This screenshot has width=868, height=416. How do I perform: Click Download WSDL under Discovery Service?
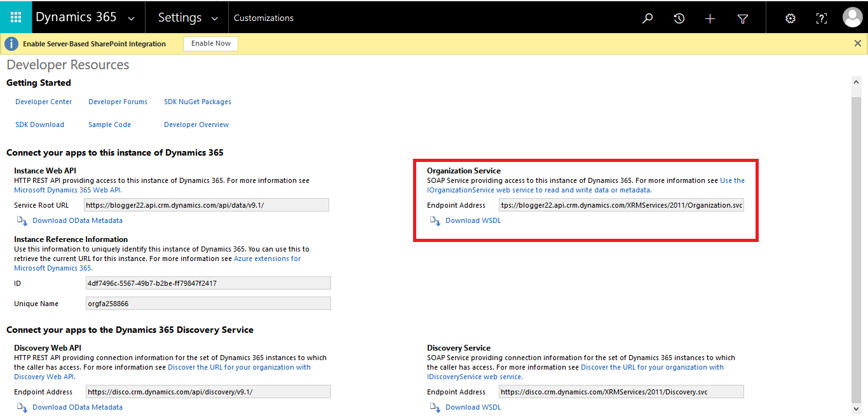coord(473,407)
